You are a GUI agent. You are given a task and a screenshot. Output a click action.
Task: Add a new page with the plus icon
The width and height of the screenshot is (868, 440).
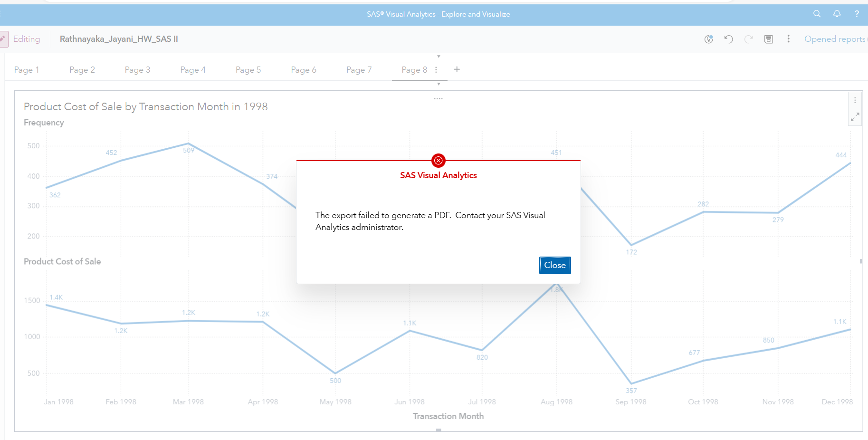coord(457,69)
